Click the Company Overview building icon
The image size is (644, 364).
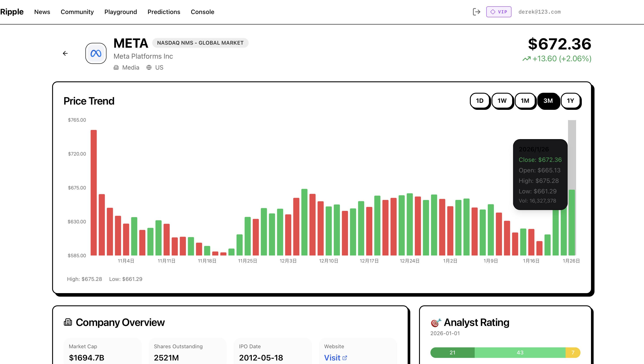pyautogui.click(x=68, y=322)
